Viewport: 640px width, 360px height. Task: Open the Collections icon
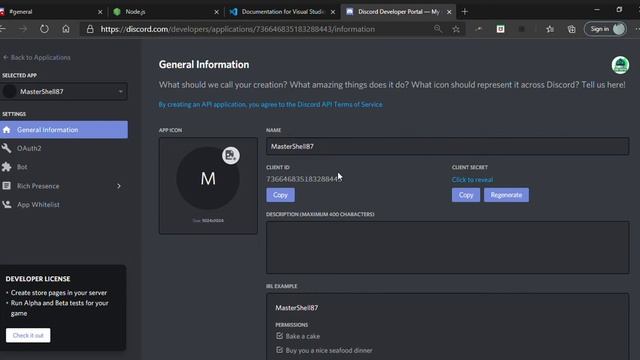pos(571,29)
